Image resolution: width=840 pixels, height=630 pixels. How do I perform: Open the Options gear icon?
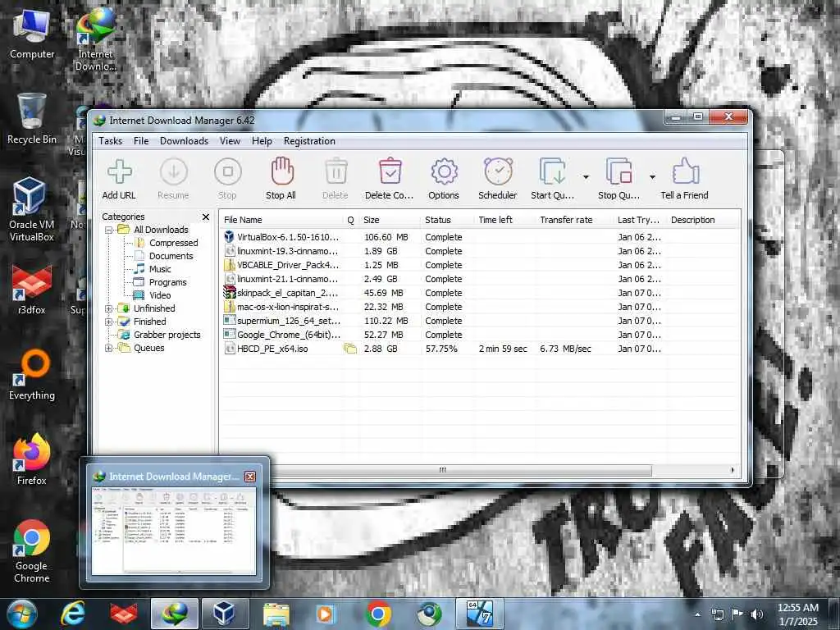[x=444, y=172]
